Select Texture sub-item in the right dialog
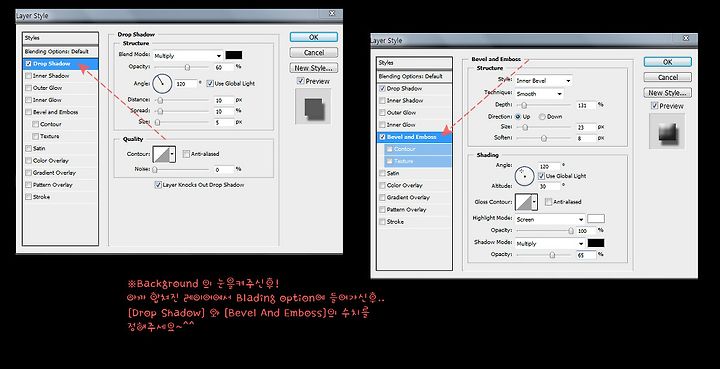Image resolution: width=720 pixels, height=369 pixels. [418, 161]
